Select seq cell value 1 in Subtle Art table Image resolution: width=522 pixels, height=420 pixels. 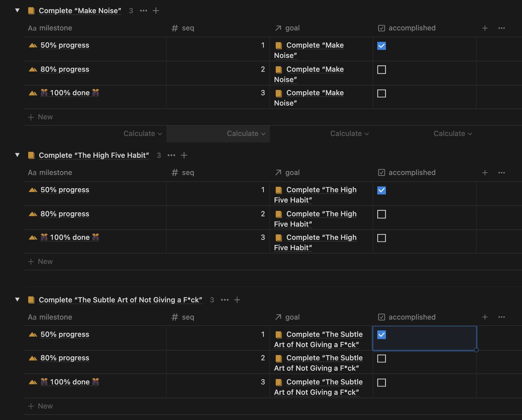[x=218, y=338]
